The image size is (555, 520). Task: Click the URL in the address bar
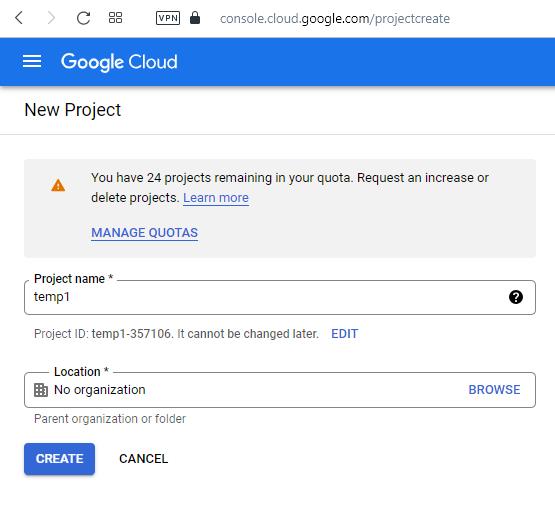tap(334, 18)
